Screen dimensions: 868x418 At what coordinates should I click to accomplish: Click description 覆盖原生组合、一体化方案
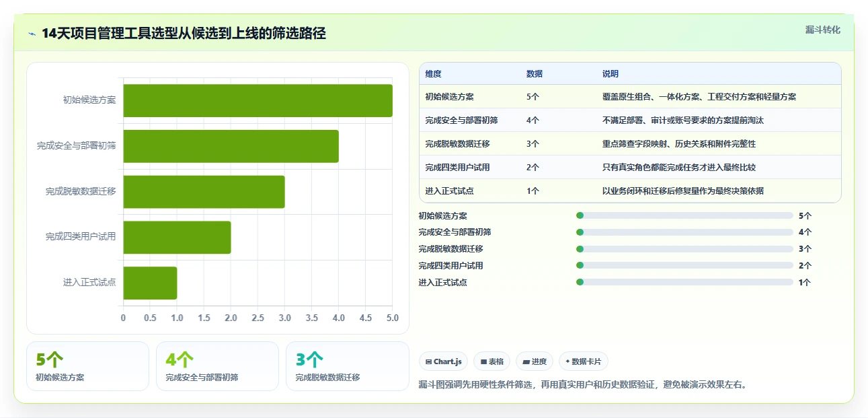pyautogui.click(x=699, y=97)
